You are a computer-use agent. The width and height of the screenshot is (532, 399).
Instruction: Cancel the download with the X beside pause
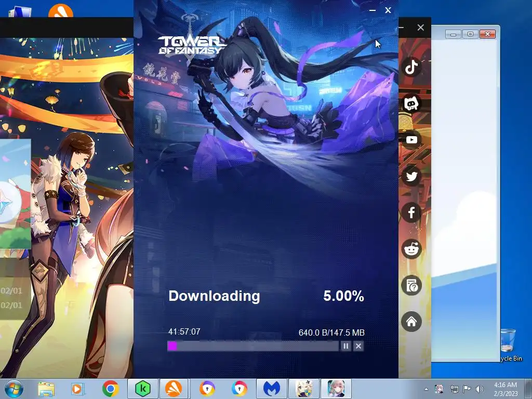point(358,346)
